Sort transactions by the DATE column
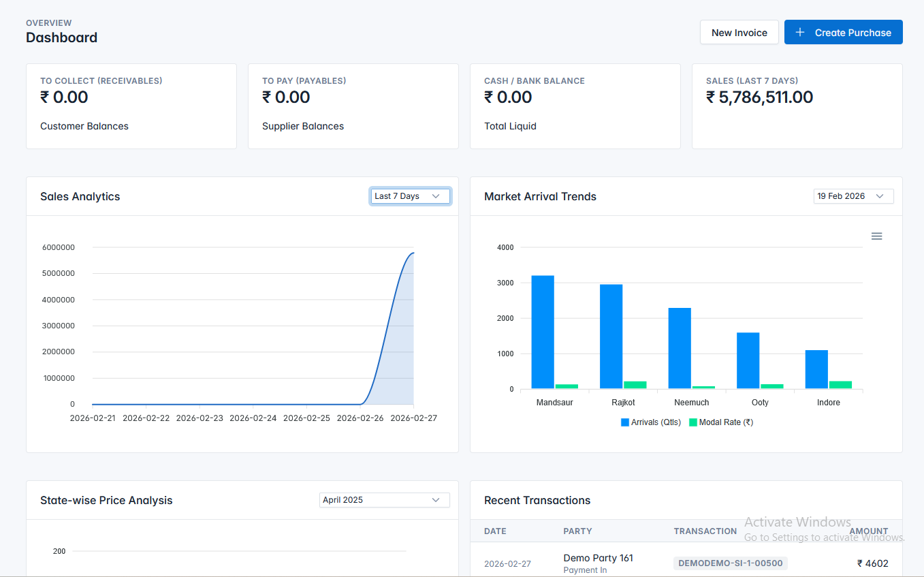Image resolution: width=924 pixels, height=577 pixels. click(495, 531)
